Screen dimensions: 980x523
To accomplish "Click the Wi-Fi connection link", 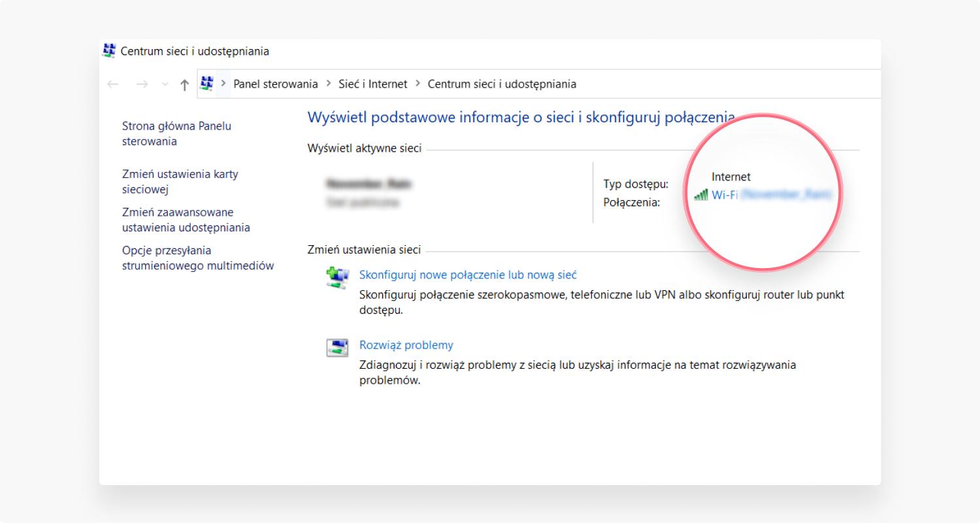I will pyautogui.click(x=771, y=194).
